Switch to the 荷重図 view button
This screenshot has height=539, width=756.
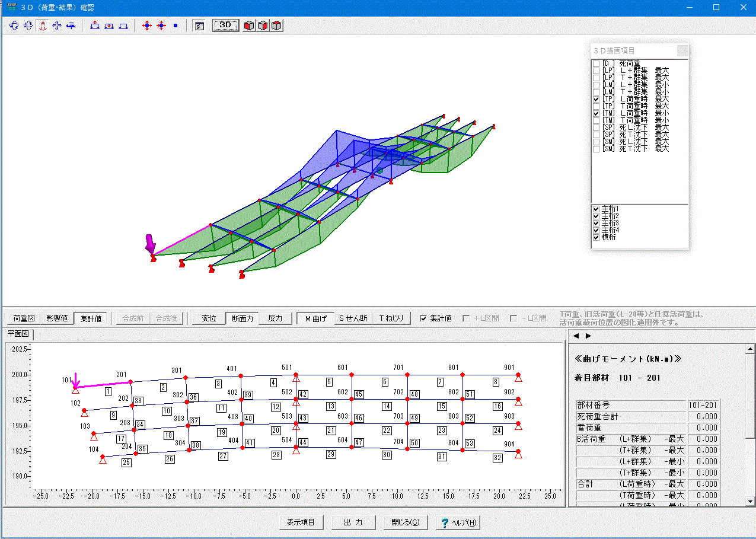tap(24, 318)
